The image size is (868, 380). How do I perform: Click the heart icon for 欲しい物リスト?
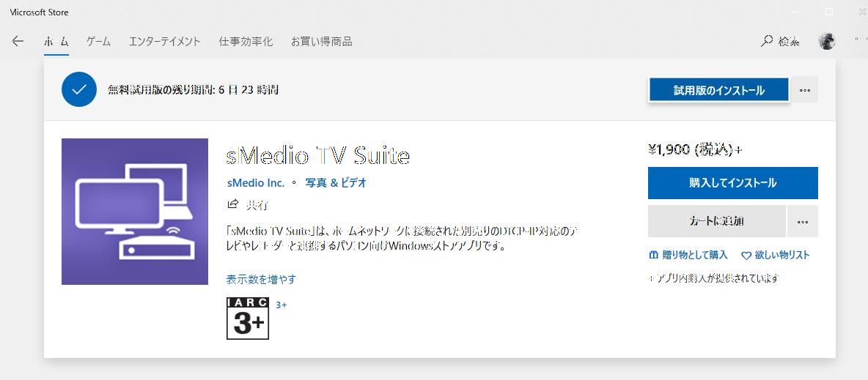pyautogui.click(x=746, y=256)
